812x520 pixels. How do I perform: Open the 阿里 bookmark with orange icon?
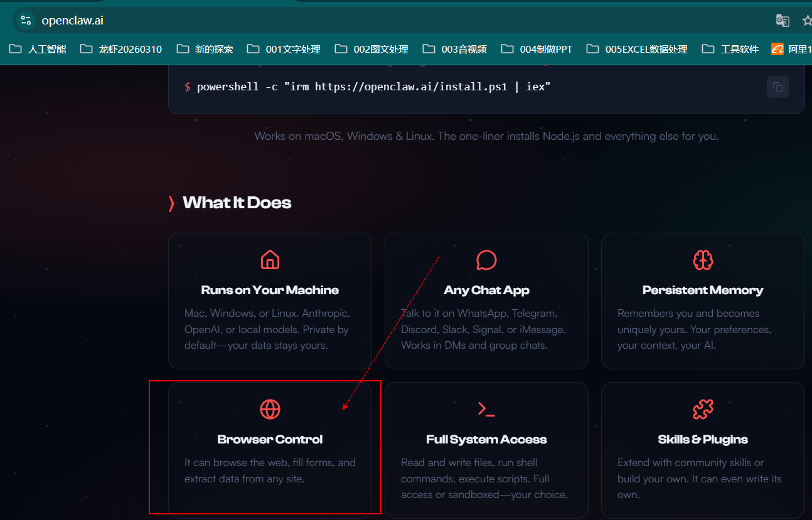pyautogui.click(x=791, y=49)
